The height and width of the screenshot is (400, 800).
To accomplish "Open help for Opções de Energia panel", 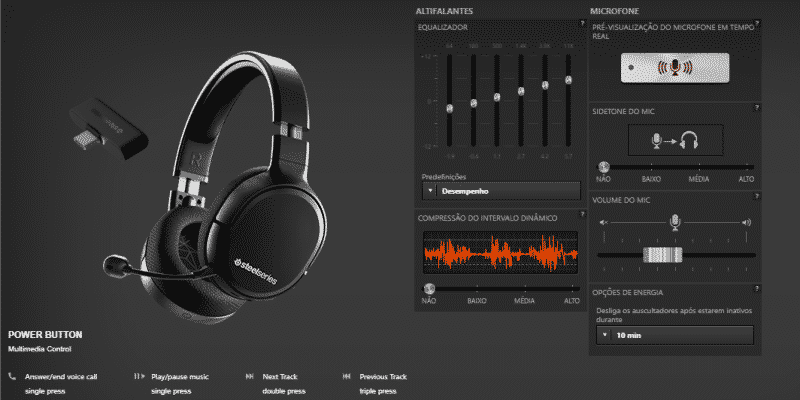I will 757,289.
